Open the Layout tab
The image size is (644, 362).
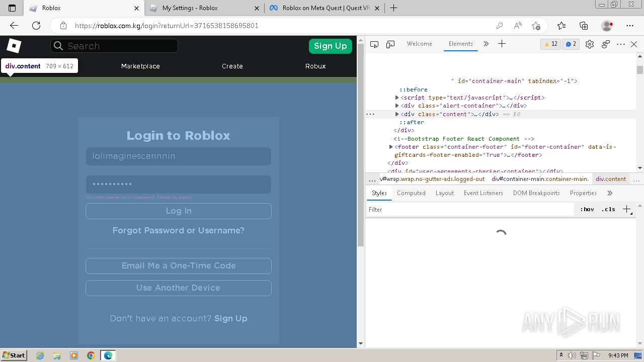coord(445,193)
